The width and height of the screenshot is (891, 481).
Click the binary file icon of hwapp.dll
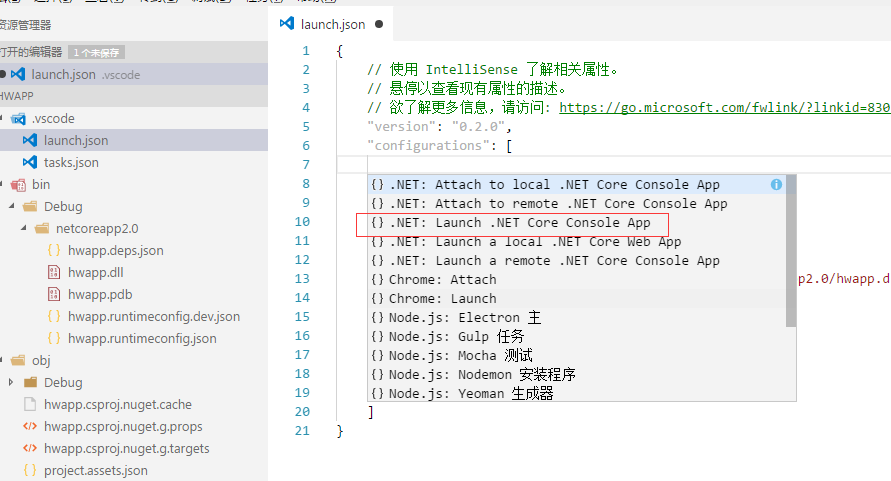click(54, 272)
